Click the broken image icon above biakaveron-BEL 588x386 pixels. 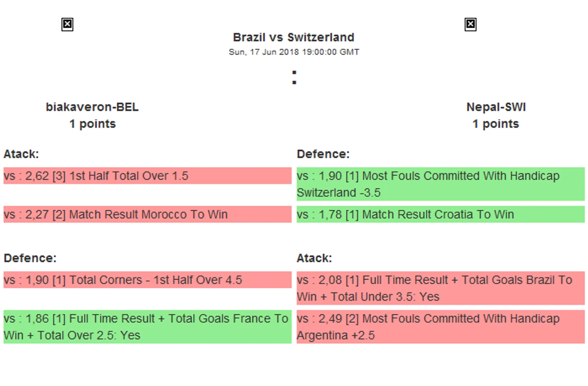click(67, 25)
